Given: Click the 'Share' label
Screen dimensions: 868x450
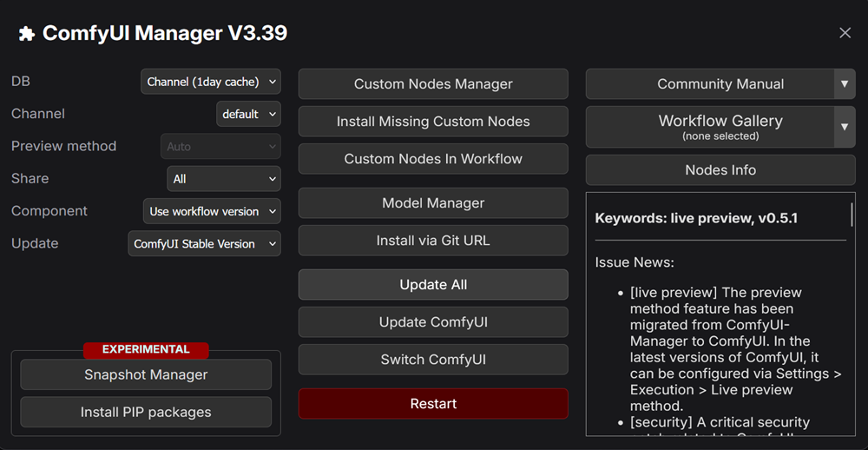Looking at the screenshot, I should pyautogui.click(x=30, y=178).
